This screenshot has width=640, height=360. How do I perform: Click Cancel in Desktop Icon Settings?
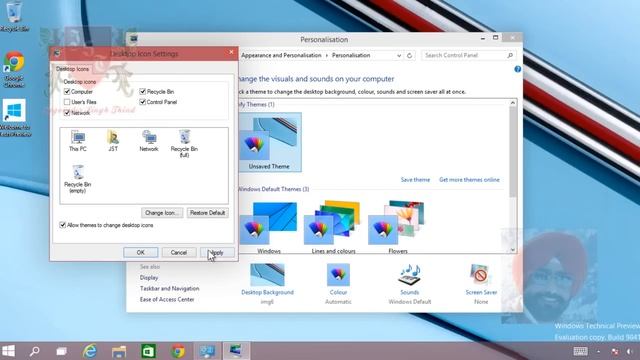click(178, 253)
